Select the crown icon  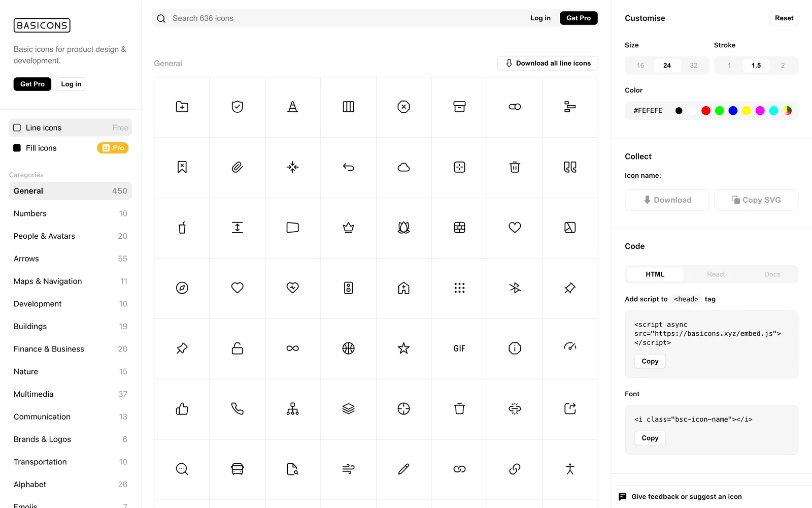click(x=348, y=228)
